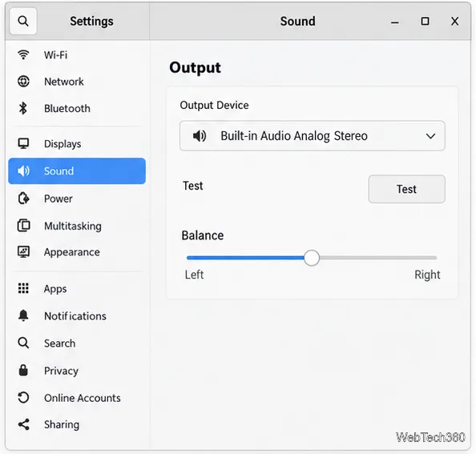This screenshot has width=476, height=454.
Task: Click the Online Accounts sync icon
Action: point(23,398)
